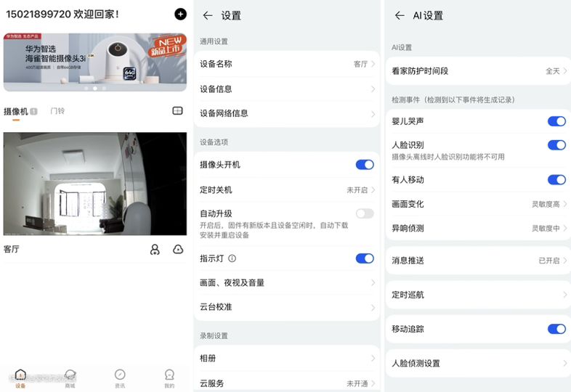Tap the 未开通 status text

point(357,383)
